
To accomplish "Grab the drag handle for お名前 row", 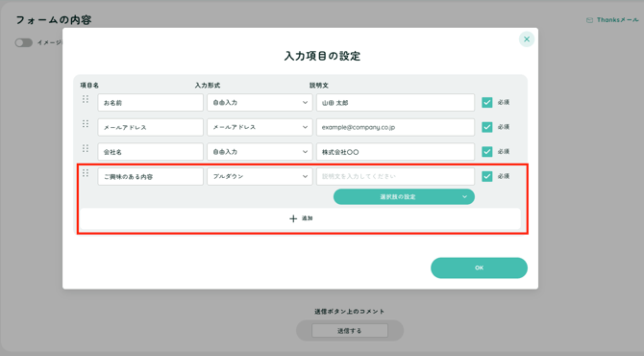I will (x=85, y=99).
